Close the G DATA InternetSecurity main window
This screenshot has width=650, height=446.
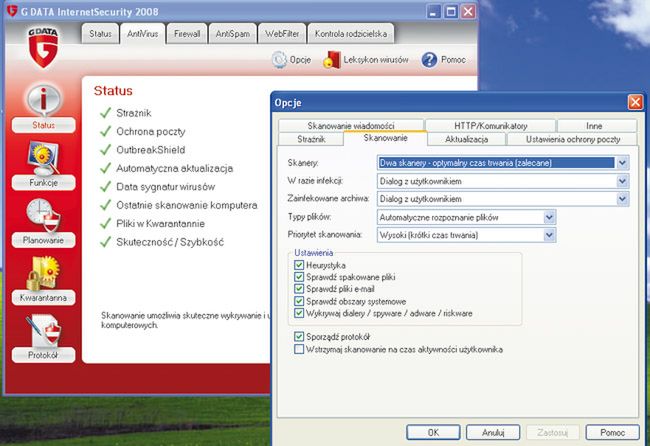468,12
